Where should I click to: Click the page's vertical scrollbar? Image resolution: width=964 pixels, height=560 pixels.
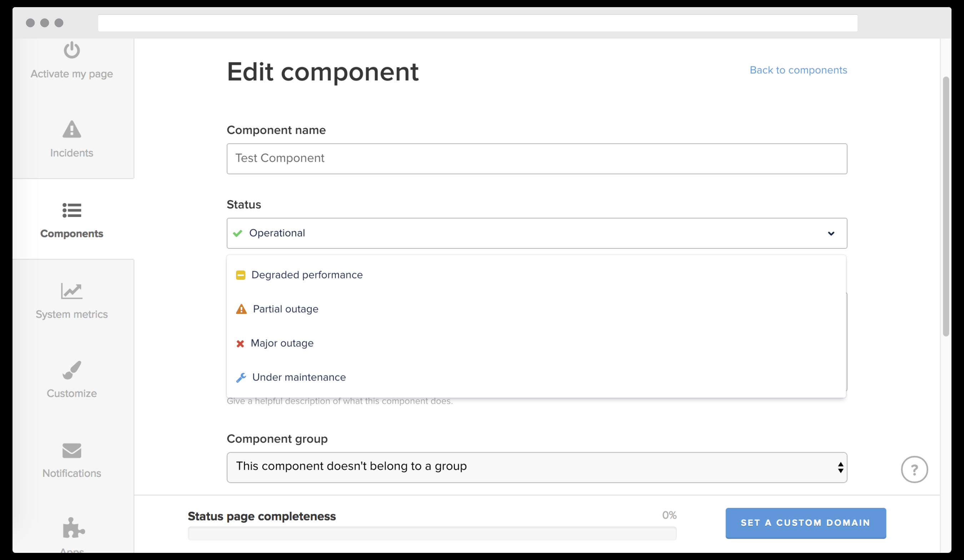(946, 207)
